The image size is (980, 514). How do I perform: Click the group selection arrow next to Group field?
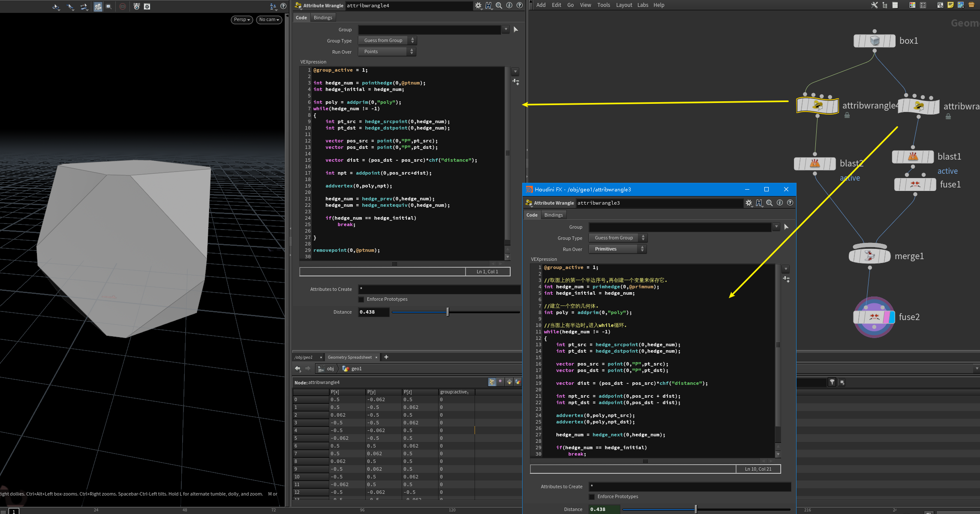(x=516, y=30)
